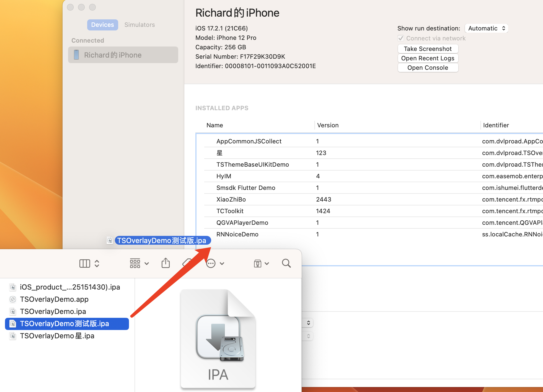Sort installed apps by Version column
The image size is (543, 392).
[x=328, y=125]
